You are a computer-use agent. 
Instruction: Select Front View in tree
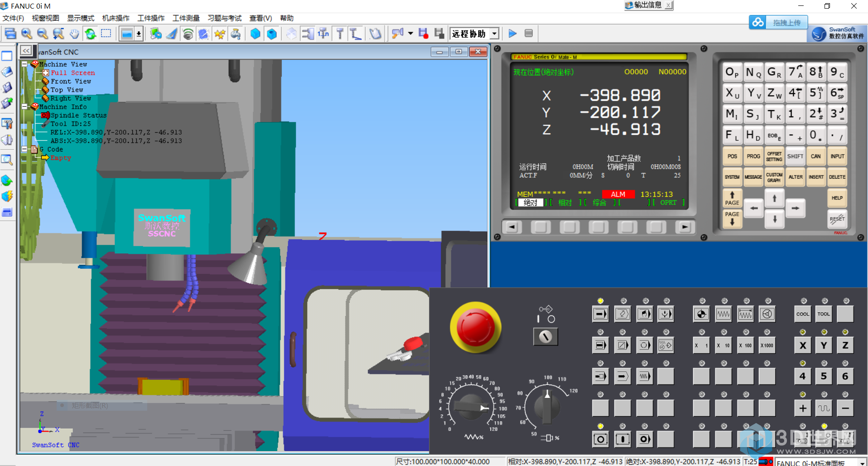pos(71,81)
